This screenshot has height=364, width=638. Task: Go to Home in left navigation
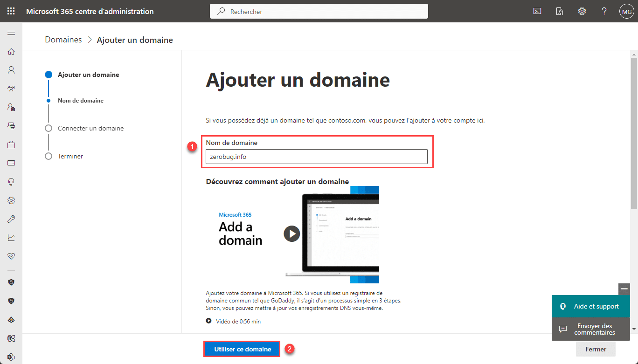[11, 52]
